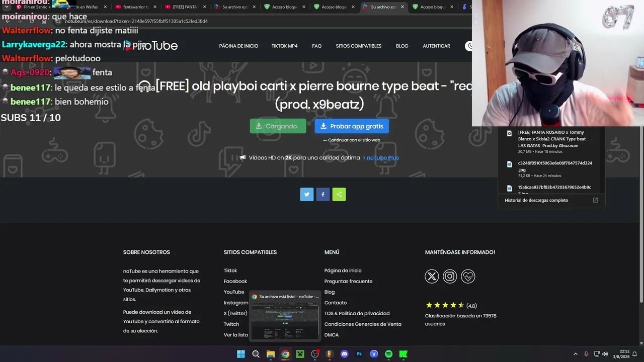Image resolution: width=644 pixels, height=362 pixels.
Task: Open the Contacto footer link
Action: pyautogui.click(x=336, y=303)
